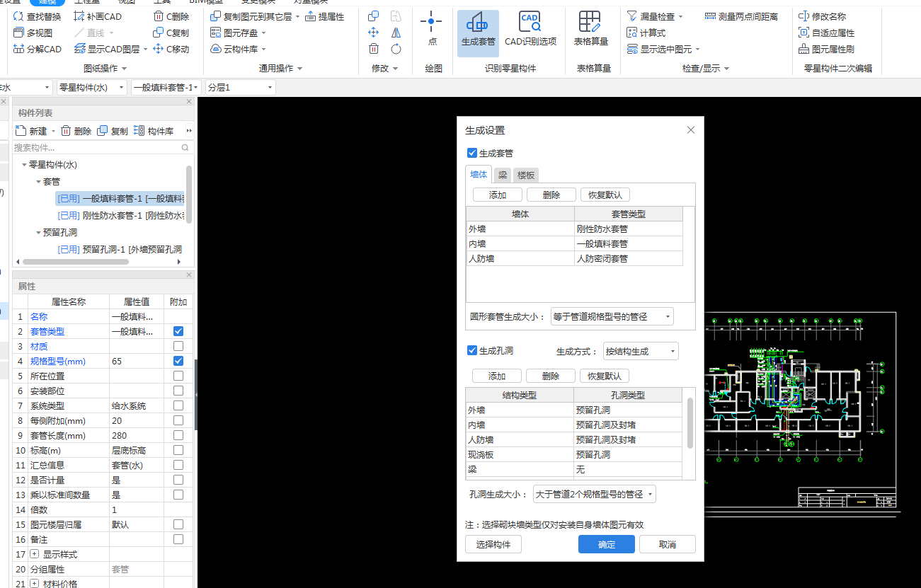The width and height of the screenshot is (921, 588).
Task: Select 刚性防水套管-1 in component tree
Action: pos(121,216)
